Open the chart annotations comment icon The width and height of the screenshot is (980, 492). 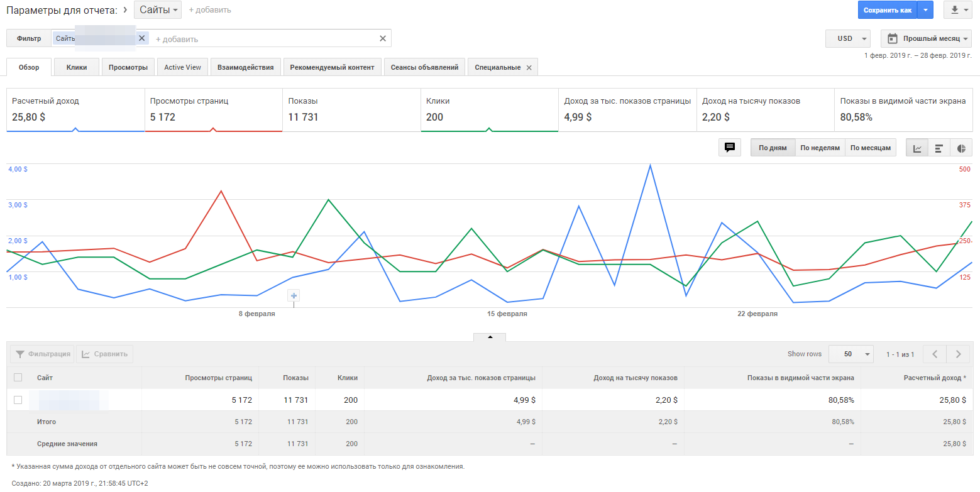(729, 148)
